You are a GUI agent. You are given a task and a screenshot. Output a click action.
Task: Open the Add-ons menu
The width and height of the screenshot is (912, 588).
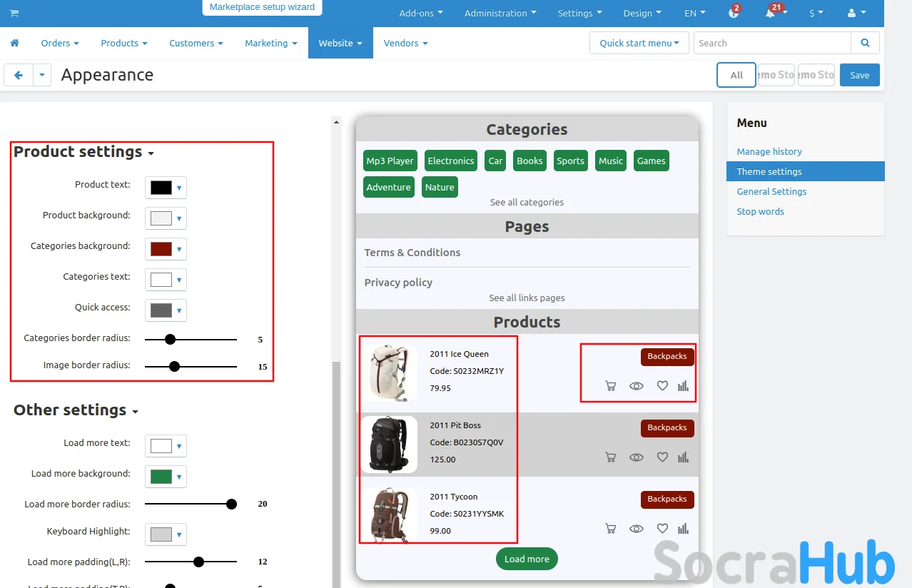pyautogui.click(x=420, y=14)
